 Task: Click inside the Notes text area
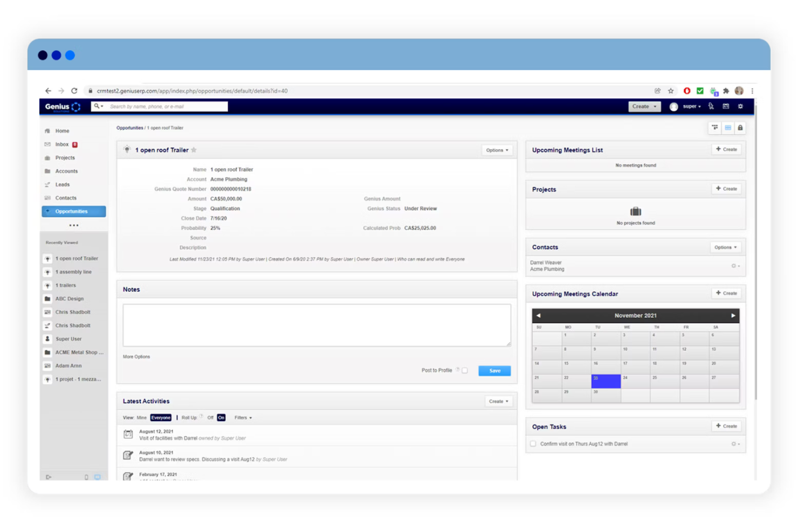coord(316,325)
